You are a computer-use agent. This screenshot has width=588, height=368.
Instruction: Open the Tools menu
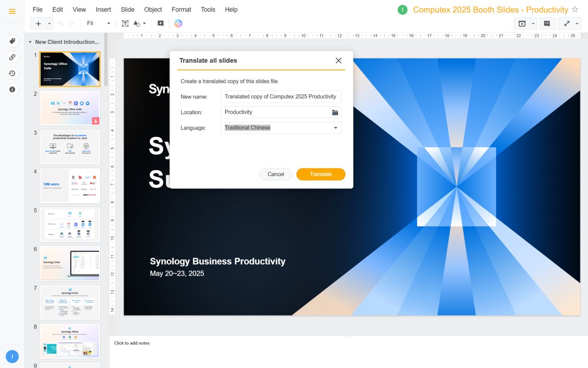[208, 10]
